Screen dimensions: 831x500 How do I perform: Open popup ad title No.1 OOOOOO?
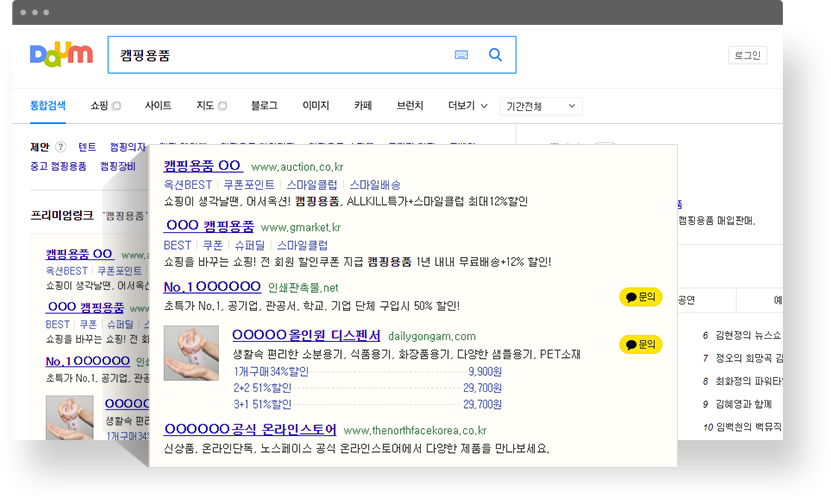(212, 287)
